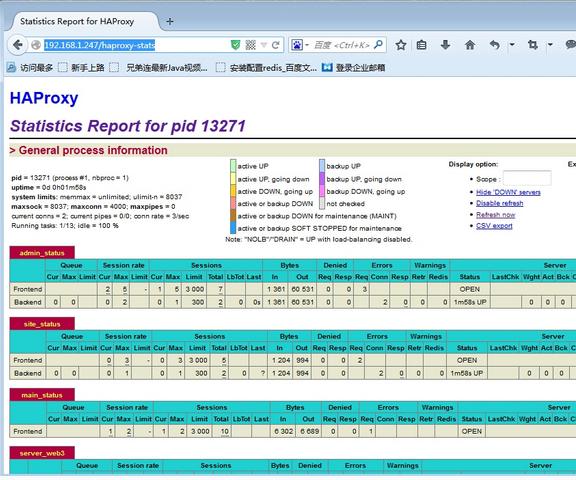This screenshot has height=480, width=576.
Task: Click main_status Frontend row label
Action: (28, 431)
